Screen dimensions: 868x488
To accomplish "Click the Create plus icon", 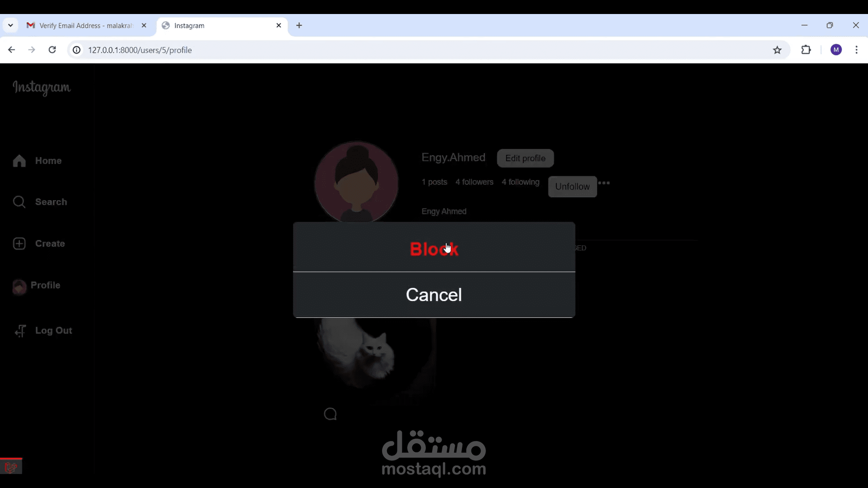I will (x=19, y=244).
